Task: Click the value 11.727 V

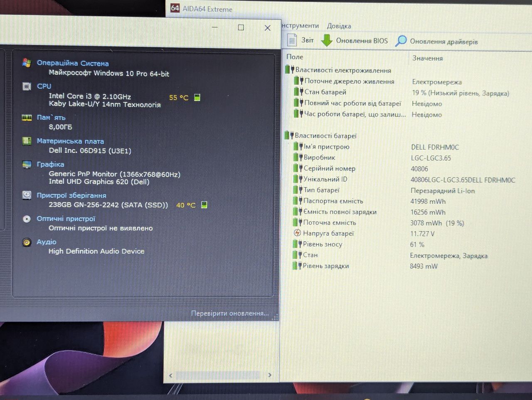Action: 422,233
